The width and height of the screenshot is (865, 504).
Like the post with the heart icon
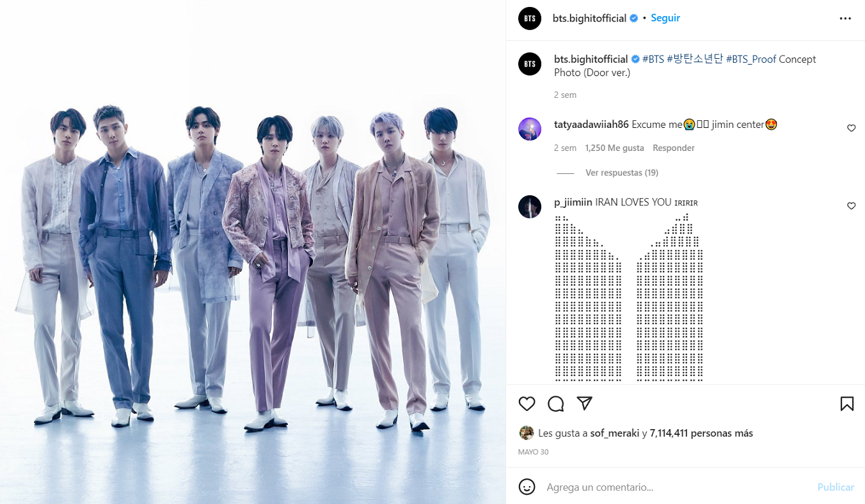coord(527,404)
